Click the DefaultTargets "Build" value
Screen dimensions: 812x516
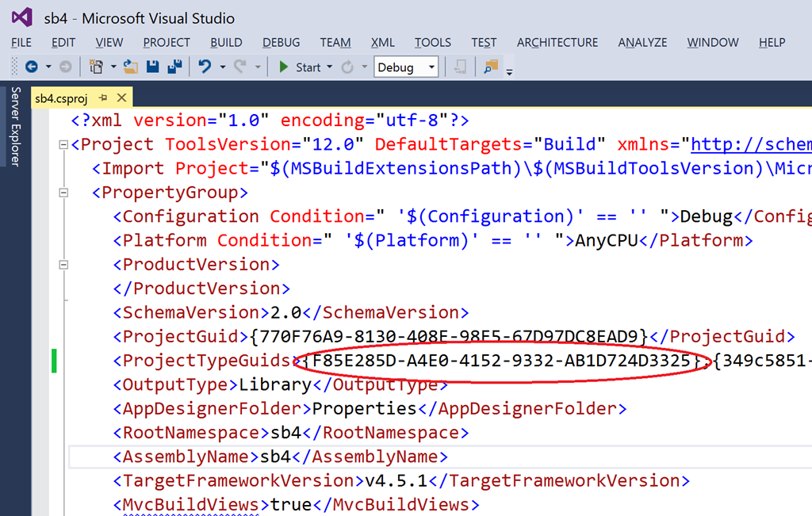569,144
